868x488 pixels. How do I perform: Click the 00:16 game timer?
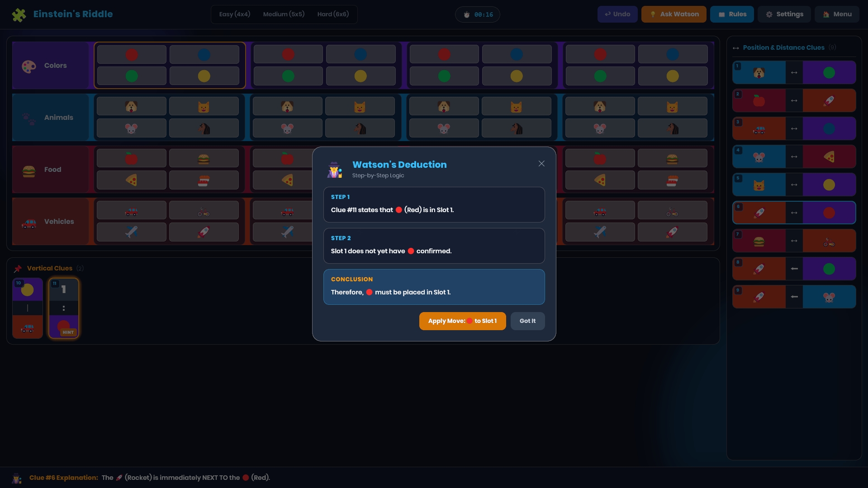pyautogui.click(x=478, y=14)
